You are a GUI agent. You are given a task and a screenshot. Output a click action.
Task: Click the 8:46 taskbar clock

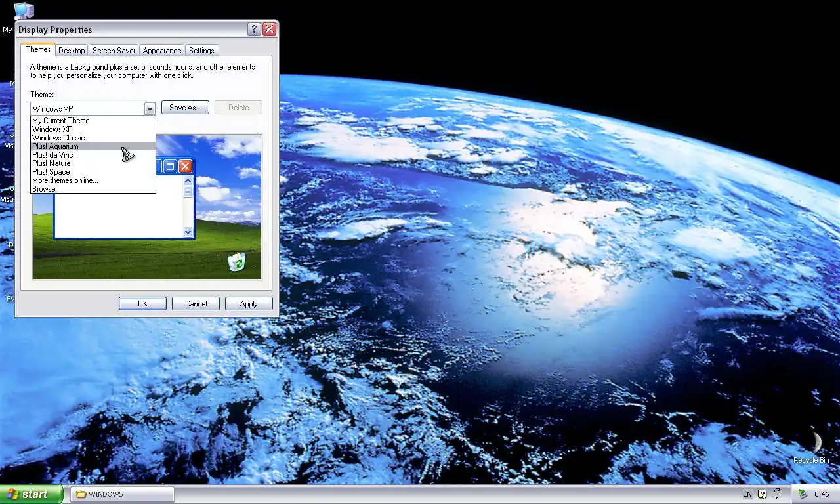point(822,494)
